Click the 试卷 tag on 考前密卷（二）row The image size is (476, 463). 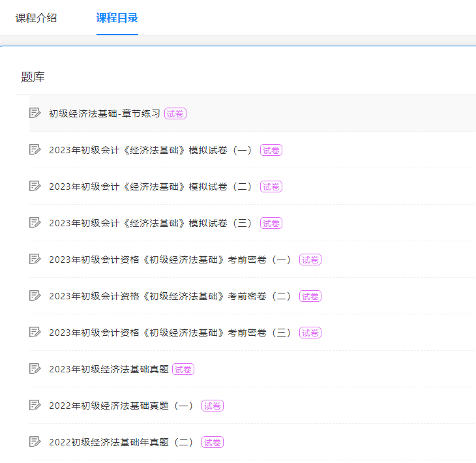point(310,296)
